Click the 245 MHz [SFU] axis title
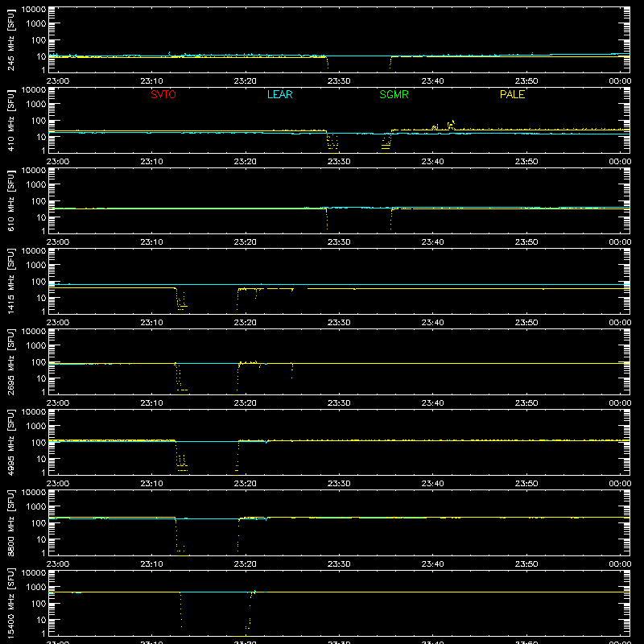Viewport: 644px width, 644px height. point(11,39)
